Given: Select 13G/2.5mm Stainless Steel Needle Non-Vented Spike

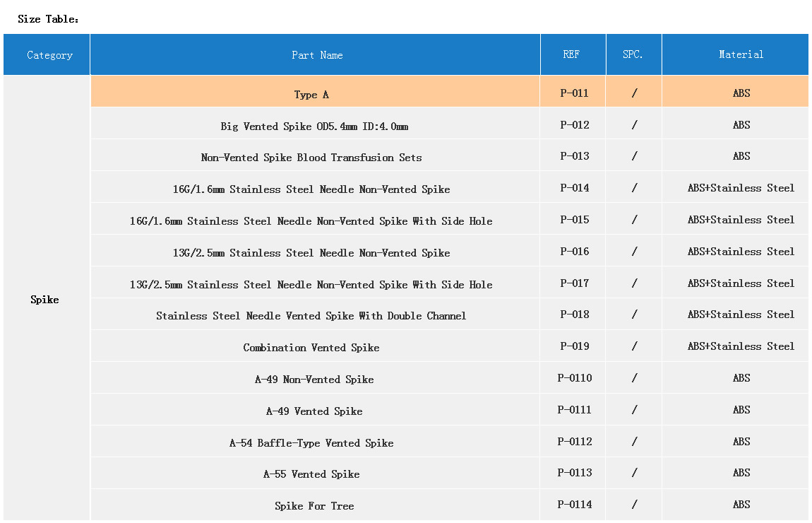Looking at the screenshot, I should (x=311, y=253).
